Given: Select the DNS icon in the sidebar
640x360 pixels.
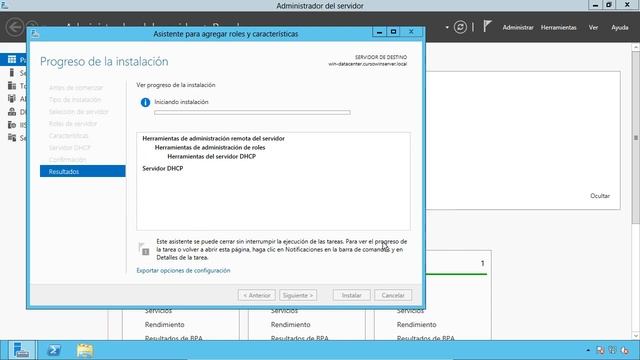Looking at the screenshot, I should pos(12,112).
